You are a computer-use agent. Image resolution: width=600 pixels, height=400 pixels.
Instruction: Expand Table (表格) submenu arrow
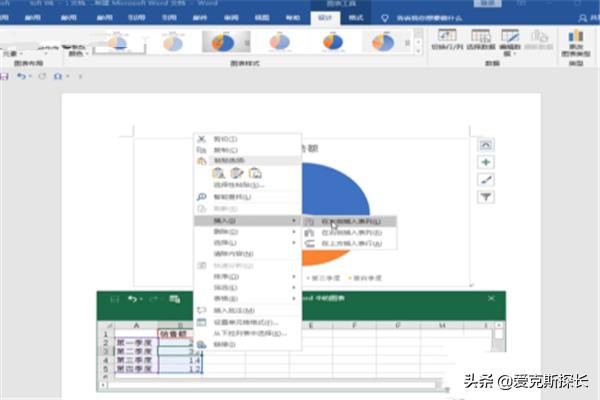(x=294, y=299)
